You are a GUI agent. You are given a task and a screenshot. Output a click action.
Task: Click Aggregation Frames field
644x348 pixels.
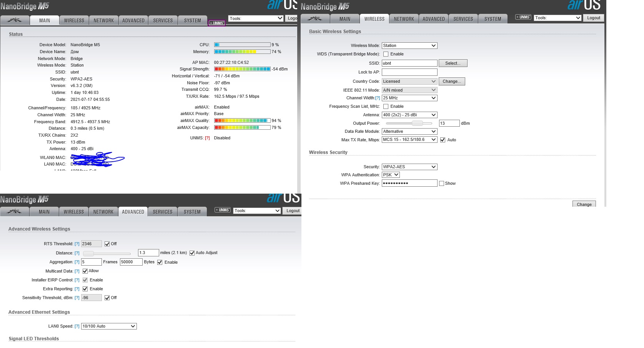[x=92, y=262]
